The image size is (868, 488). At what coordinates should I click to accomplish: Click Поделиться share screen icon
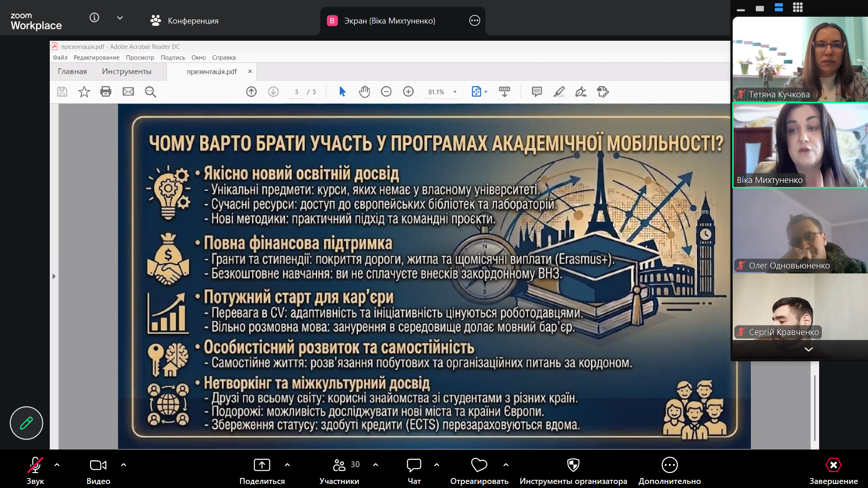[262, 465]
